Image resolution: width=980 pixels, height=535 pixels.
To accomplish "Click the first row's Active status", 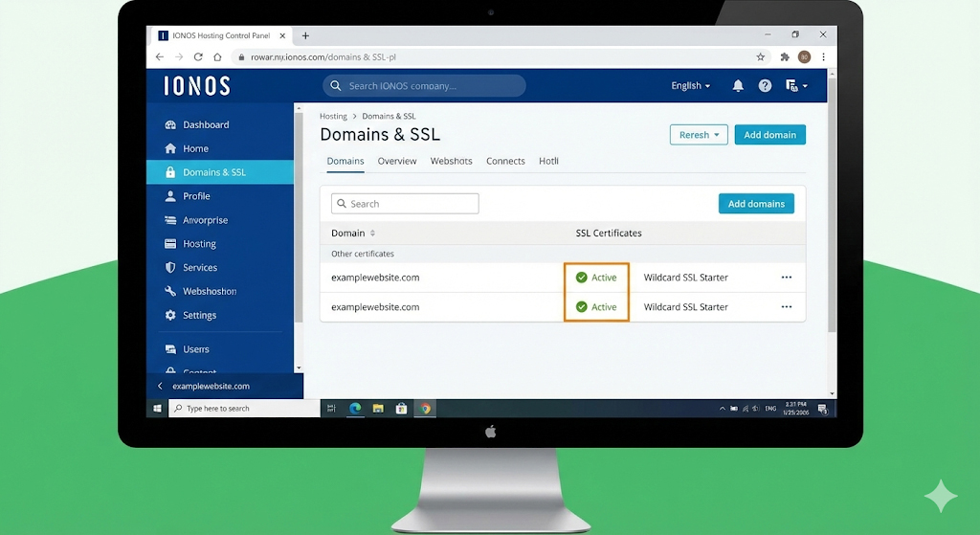I will (596, 278).
